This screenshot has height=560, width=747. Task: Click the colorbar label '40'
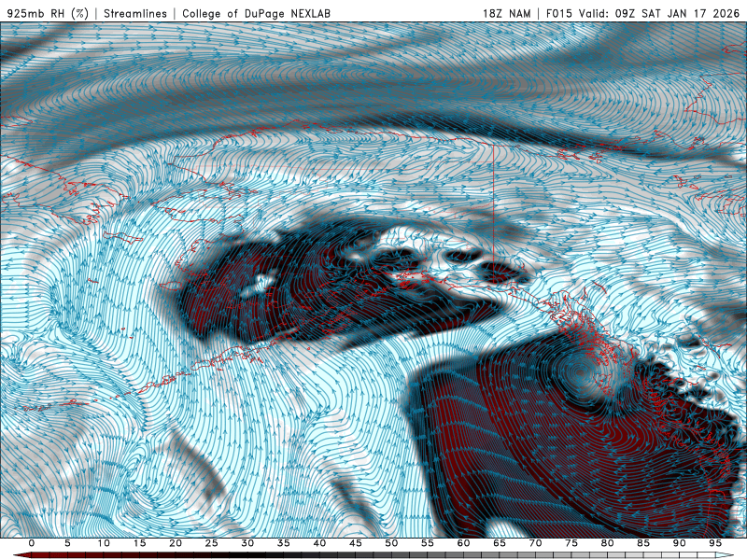pos(319,543)
